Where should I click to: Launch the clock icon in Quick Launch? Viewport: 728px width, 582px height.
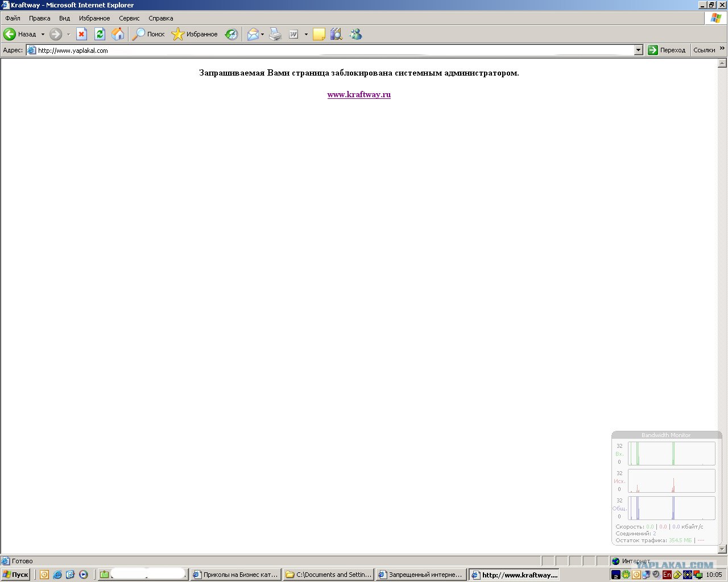pyautogui.click(x=44, y=575)
